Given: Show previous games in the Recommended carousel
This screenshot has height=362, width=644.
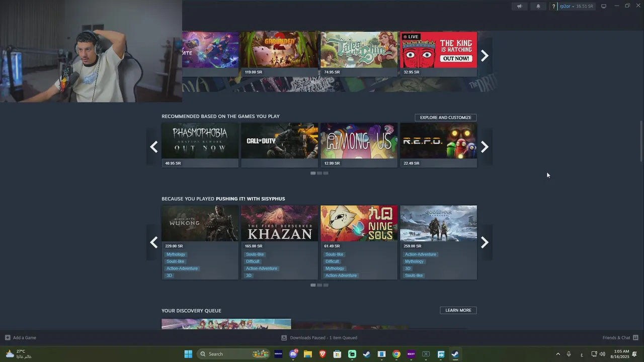Looking at the screenshot, I should pyautogui.click(x=154, y=146).
